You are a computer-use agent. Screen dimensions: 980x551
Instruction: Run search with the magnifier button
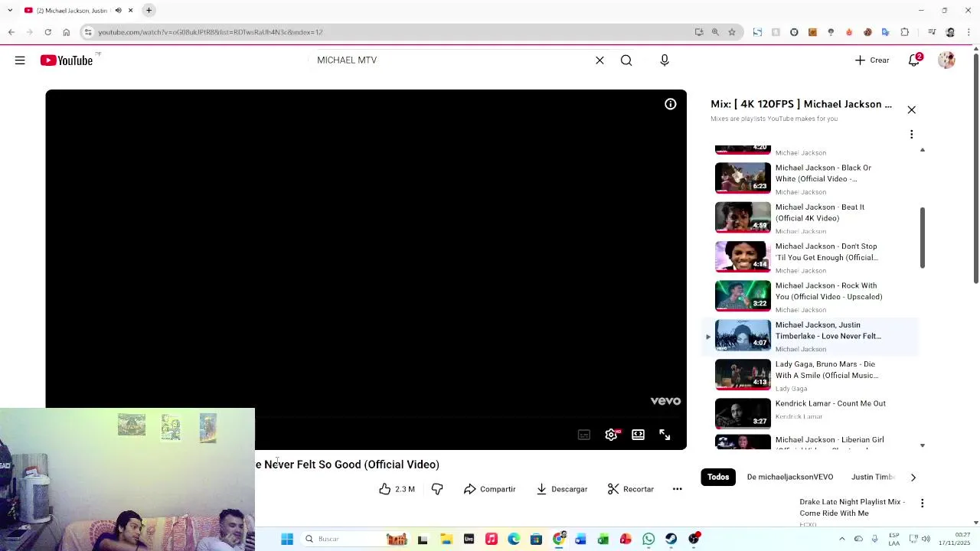[626, 60]
